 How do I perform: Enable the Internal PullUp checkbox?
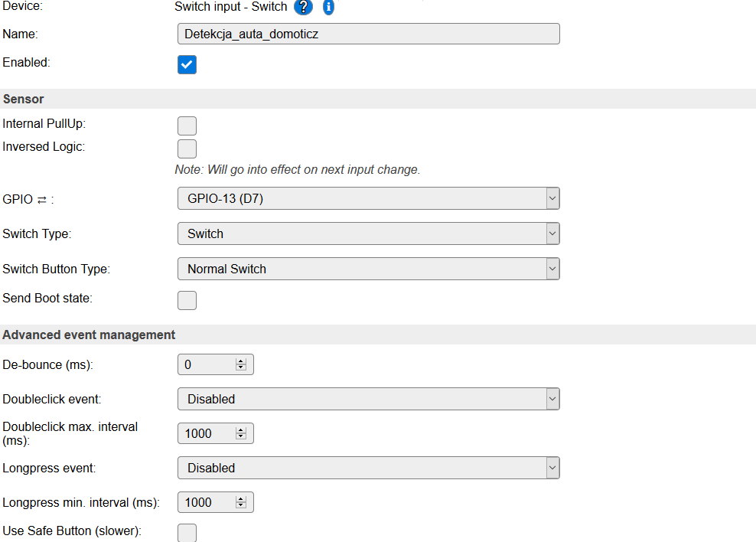[187, 126]
